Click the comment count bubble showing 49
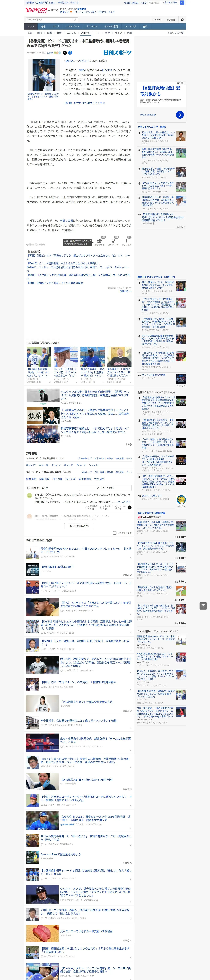 click(50, 53)
